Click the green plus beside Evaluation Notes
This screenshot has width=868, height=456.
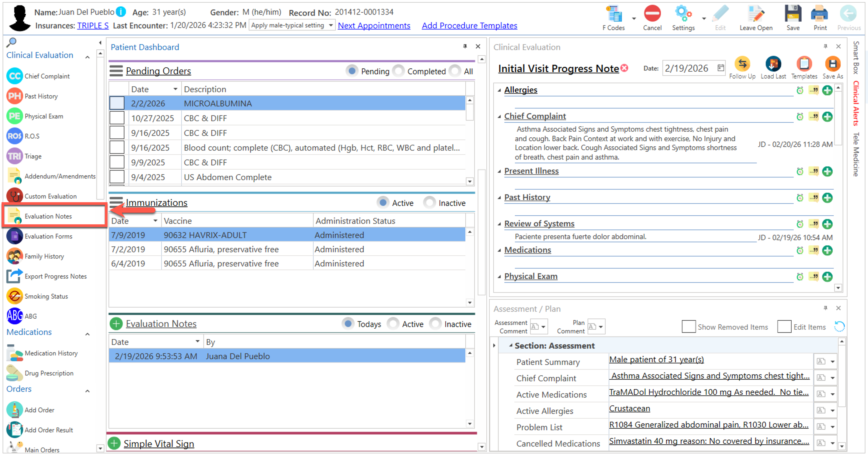click(x=116, y=324)
